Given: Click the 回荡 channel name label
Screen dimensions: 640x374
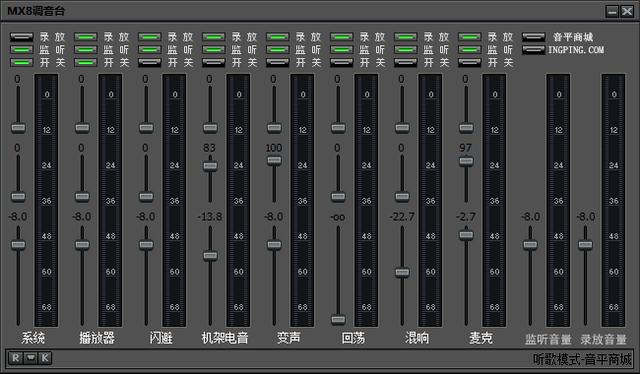Looking at the screenshot, I should (353, 338).
